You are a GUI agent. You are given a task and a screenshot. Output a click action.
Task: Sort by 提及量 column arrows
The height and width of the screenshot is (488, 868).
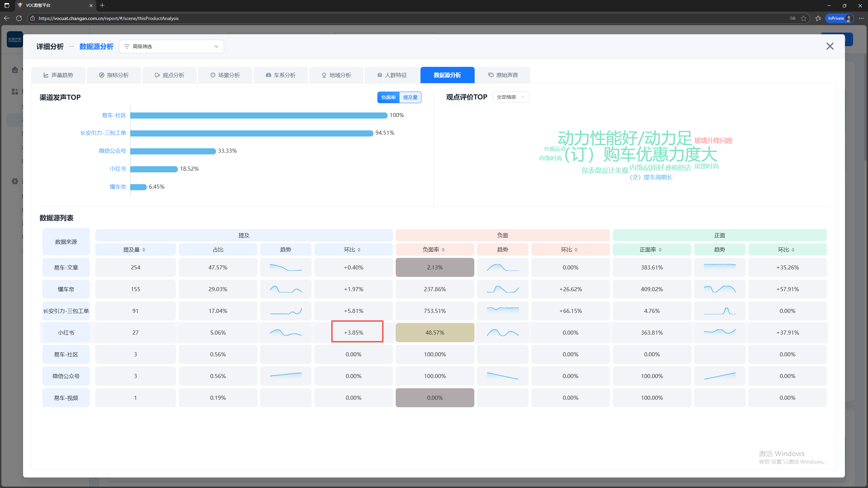(144, 250)
